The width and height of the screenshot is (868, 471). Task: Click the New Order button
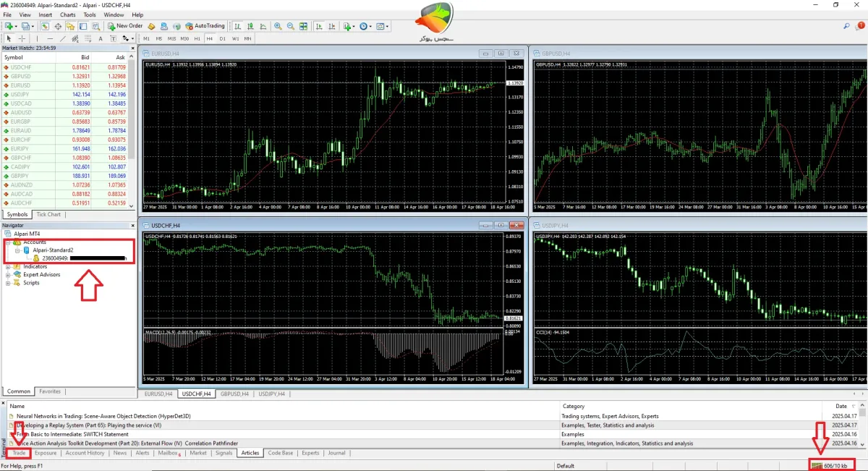point(125,26)
